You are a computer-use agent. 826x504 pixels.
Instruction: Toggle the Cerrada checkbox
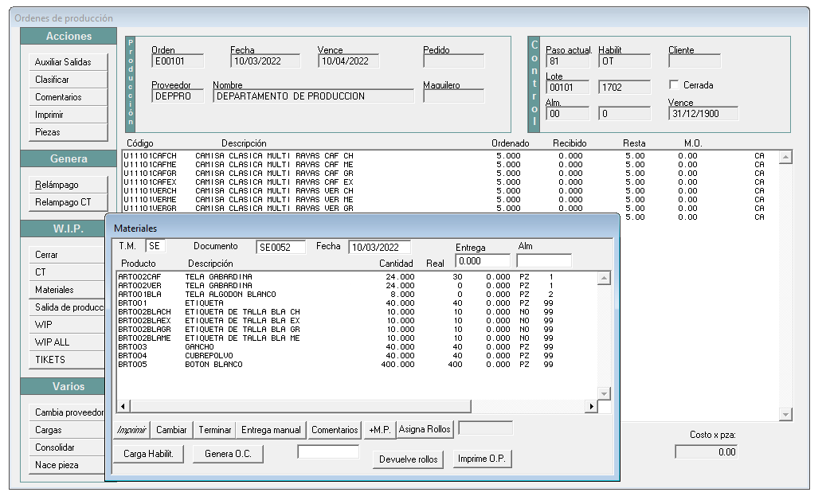pyautogui.click(x=674, y=84)
